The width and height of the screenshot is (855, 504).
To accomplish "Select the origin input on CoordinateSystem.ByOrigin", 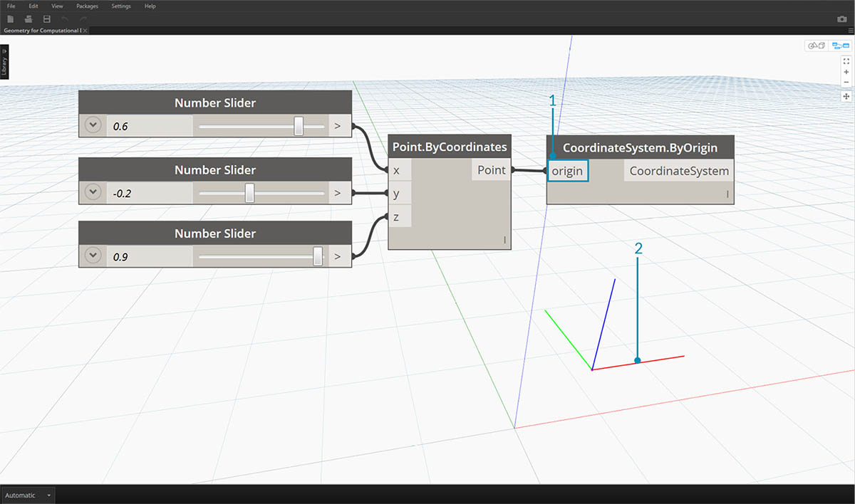I will tap(568, 171).
